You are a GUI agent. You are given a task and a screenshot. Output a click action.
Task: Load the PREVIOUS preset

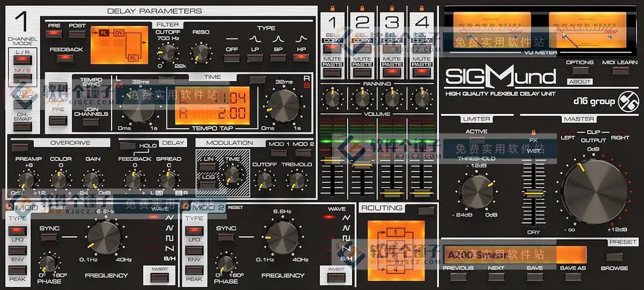(458, 277)
